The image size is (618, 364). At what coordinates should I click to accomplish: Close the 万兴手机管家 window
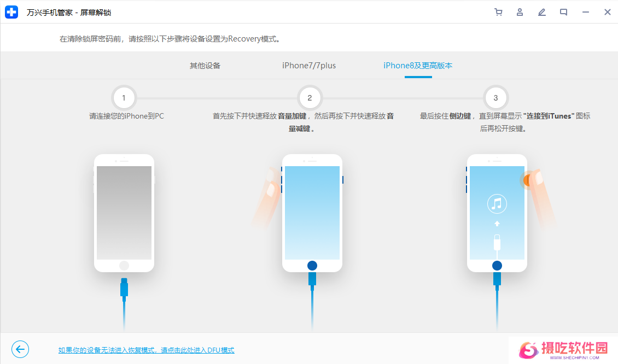(x=607, y=12)
